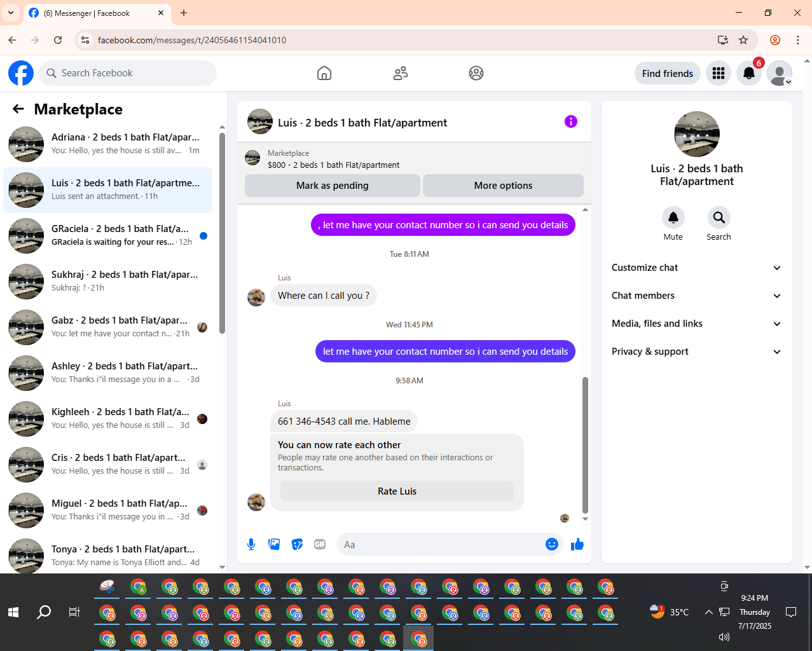Open the notifications bell with 6 badge
The image size is (812, 651).
click(749, 73)
